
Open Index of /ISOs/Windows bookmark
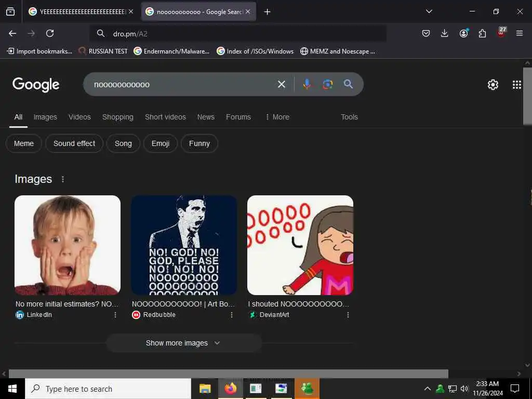255,51
